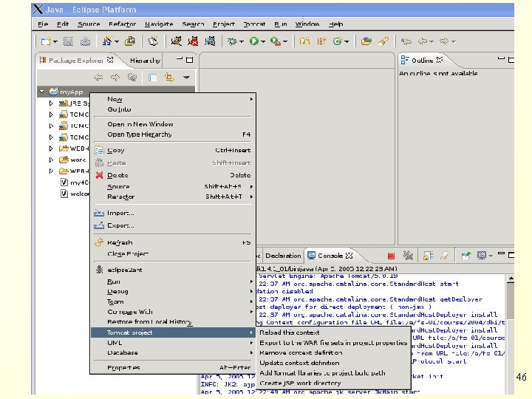Click the Debug bug toolbar icon
This screenshot has width=532, height=399.
[x=233, y=41]
